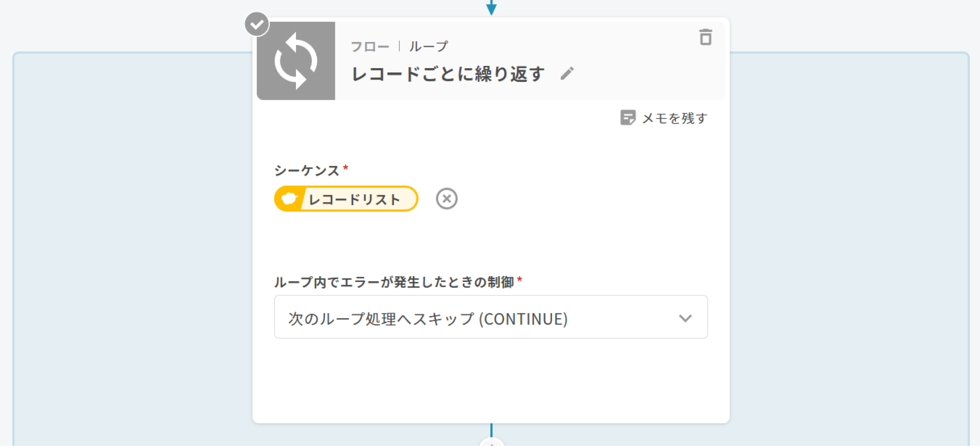Click the フロー breadcrumb label
This screenshot has width=980, height=446.
[x=370, y=47]
